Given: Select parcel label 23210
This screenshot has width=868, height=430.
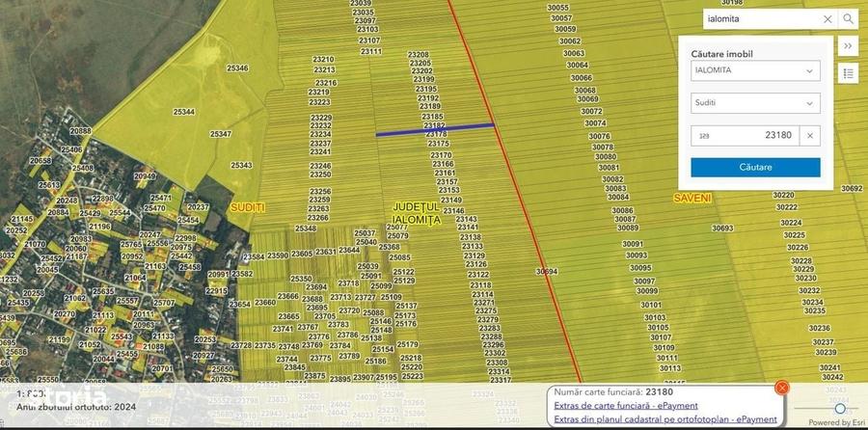Looking at the screenshot, I should coord(323,59).
